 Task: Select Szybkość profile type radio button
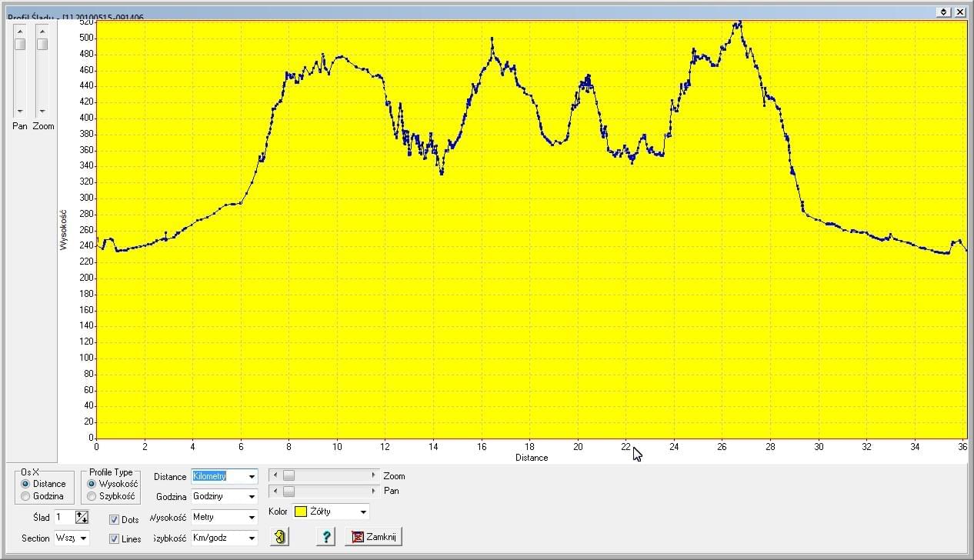point(92,496)
